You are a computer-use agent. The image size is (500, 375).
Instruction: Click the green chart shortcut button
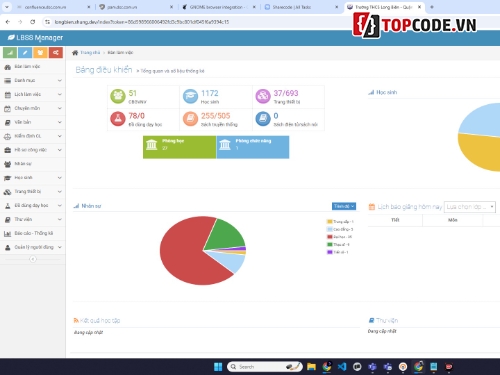[10, 53]
